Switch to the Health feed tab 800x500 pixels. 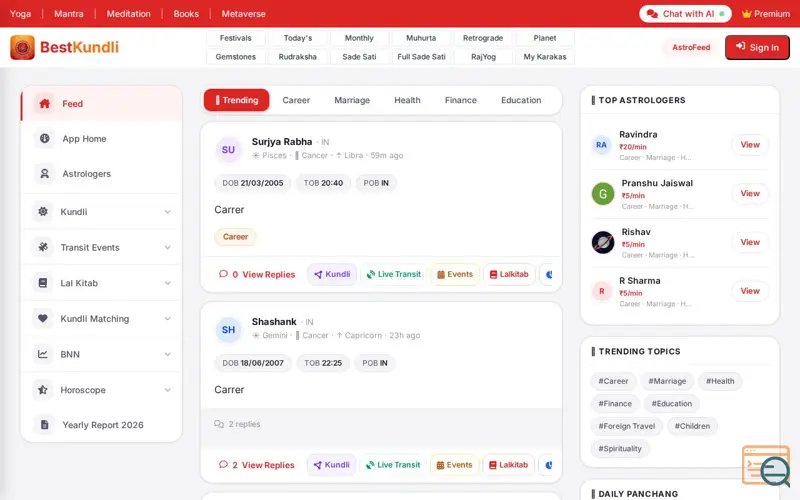click(x=407, y=100)
